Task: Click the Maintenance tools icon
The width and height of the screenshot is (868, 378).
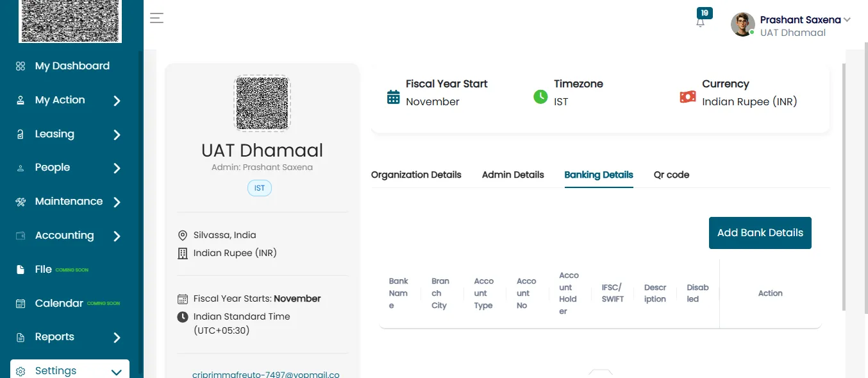Action: tap(21, 202)
